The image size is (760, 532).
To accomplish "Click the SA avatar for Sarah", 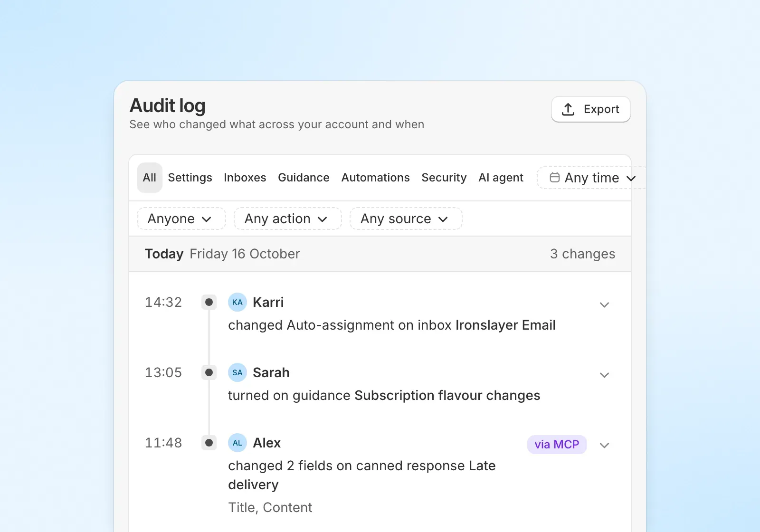I will tap(237, 372).
